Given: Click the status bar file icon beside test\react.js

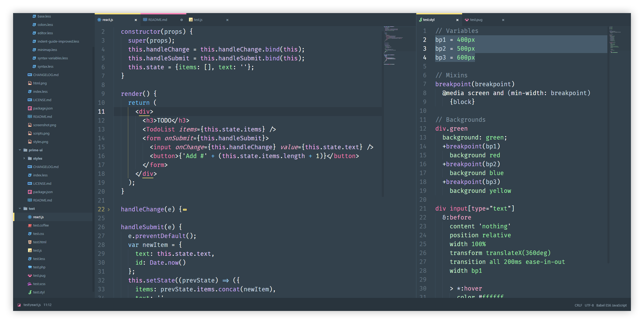Looking at the screenshot, I should point(19,305).
